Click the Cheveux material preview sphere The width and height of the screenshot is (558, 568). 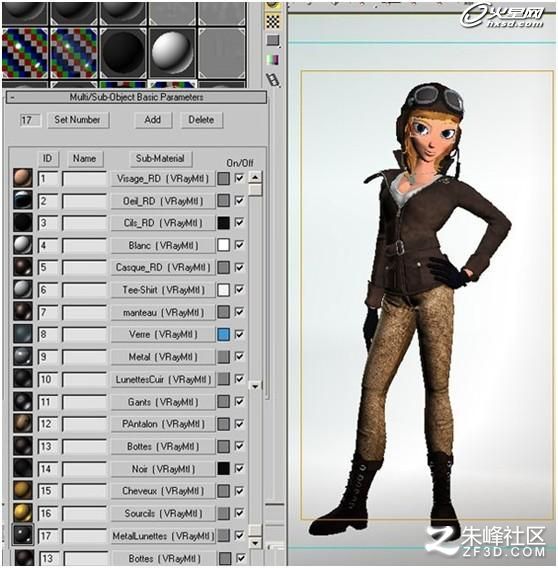click(x=23, y=490)
